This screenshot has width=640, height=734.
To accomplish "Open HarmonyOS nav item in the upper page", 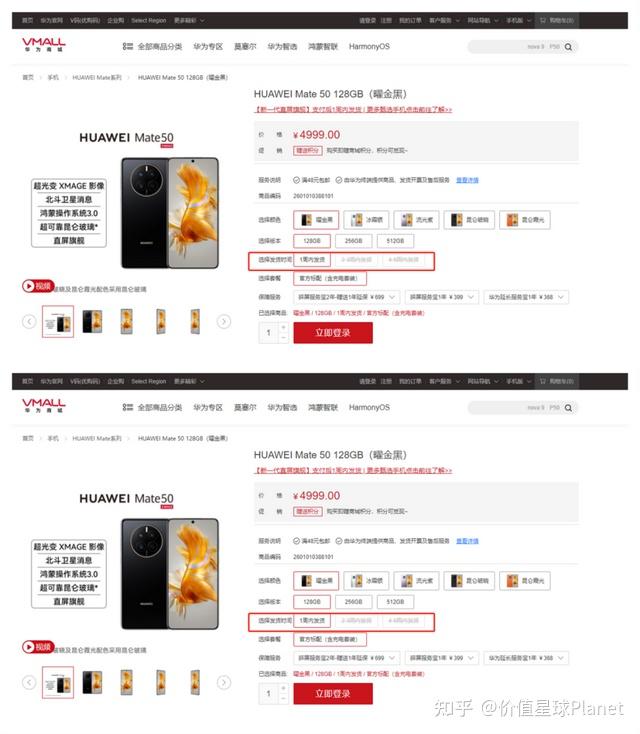I will tap(369, 46).
